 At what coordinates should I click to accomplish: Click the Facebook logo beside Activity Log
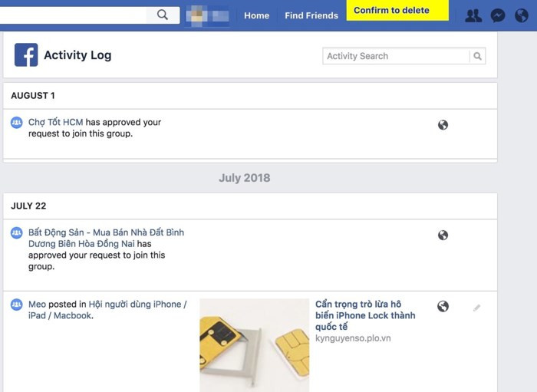26,54
